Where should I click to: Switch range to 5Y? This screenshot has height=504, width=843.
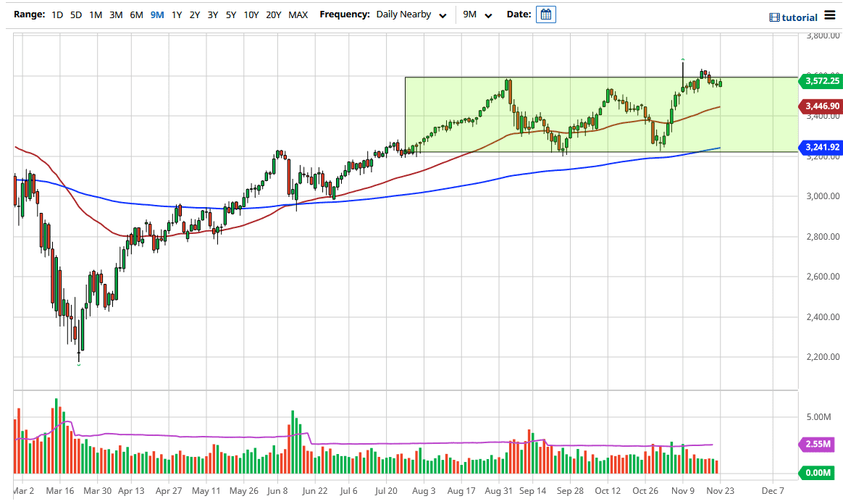(x=231, y=15)
